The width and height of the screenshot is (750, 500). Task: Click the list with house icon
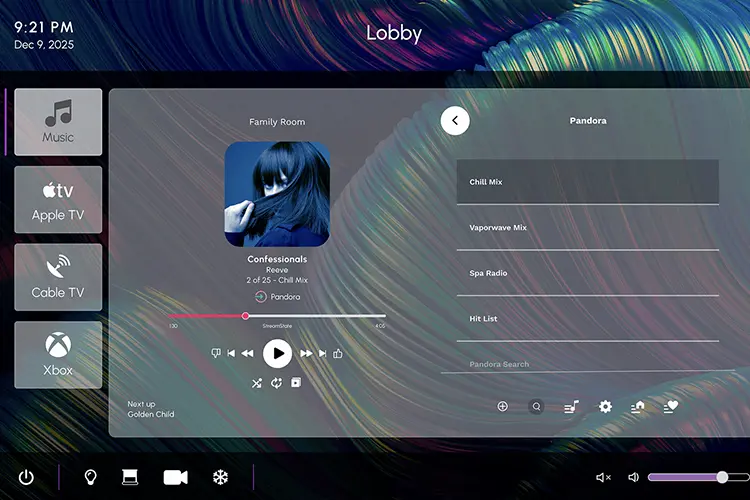click(638, 407)
